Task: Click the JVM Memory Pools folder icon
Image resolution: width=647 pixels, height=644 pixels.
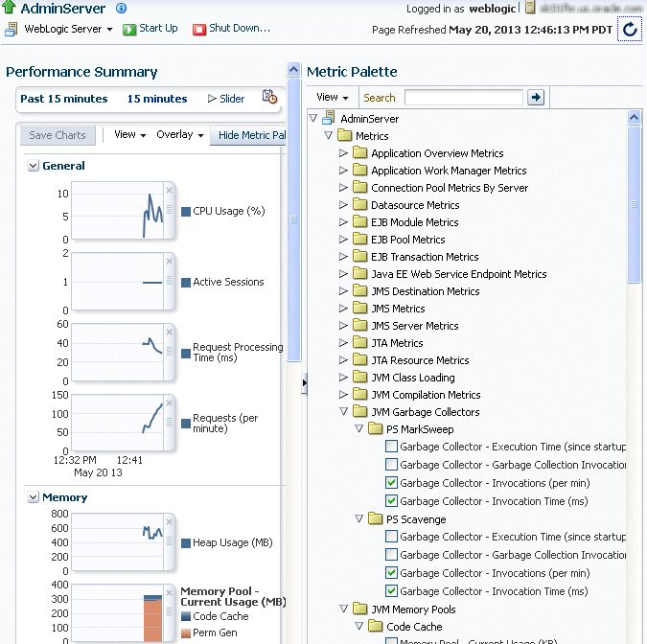Action: point(359,609)
